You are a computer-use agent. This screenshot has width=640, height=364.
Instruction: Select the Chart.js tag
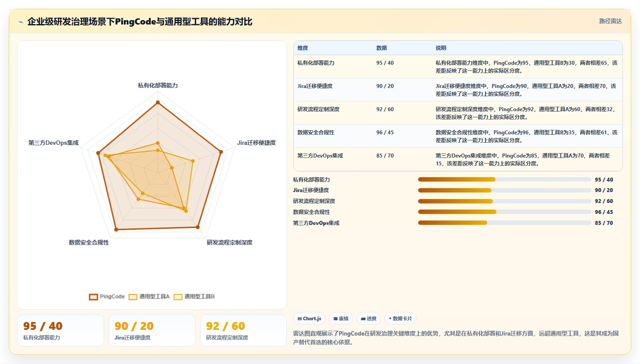tap(309, 318)
